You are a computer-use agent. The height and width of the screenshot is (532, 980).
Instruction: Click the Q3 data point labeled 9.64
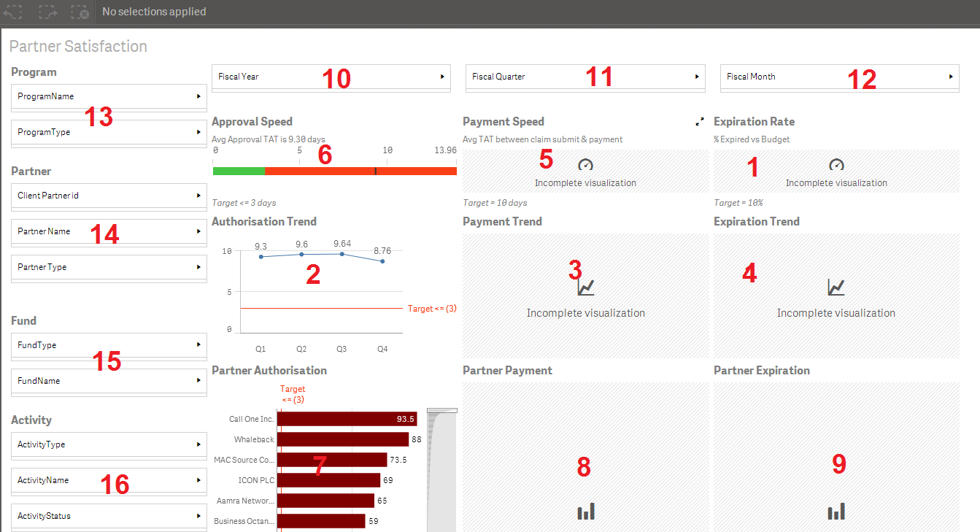click(x=342, y=253)
